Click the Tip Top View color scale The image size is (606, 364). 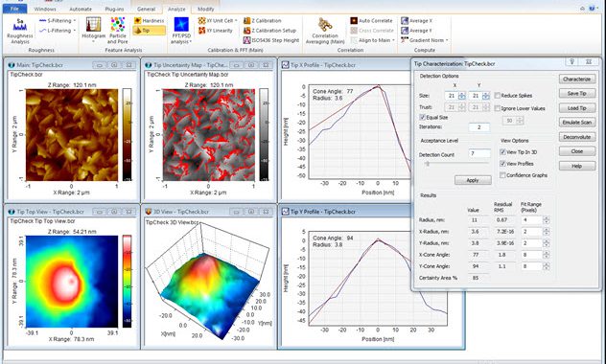127,282
